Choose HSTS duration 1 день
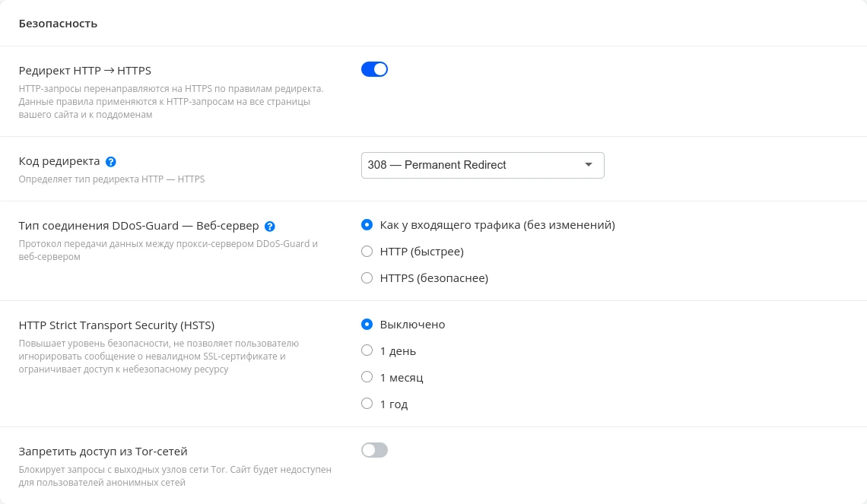The height and width of the screenshot is (504, 867). [367, 350]
